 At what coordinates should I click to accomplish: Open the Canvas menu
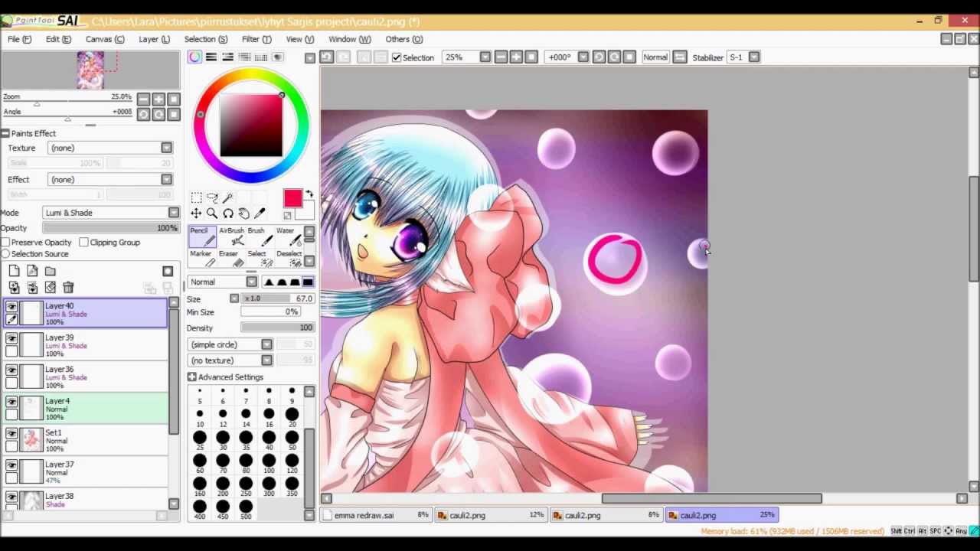[105, 39]
